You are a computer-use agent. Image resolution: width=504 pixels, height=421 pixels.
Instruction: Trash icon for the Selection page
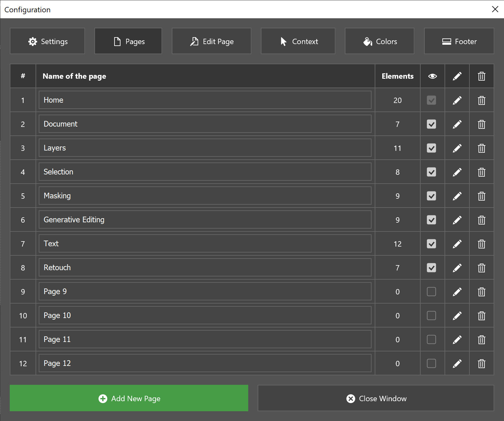482,172
